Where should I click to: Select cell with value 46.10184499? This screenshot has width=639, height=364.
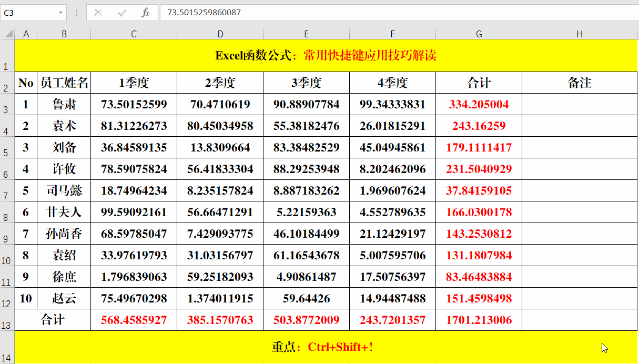click(x=307, y=234)
